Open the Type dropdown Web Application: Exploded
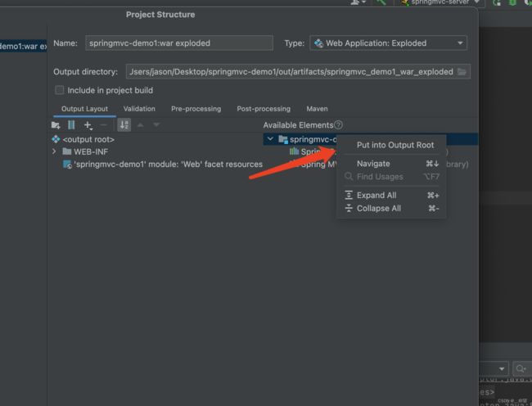The height and width of the screenshot is (406, 532). pos(388,43)
